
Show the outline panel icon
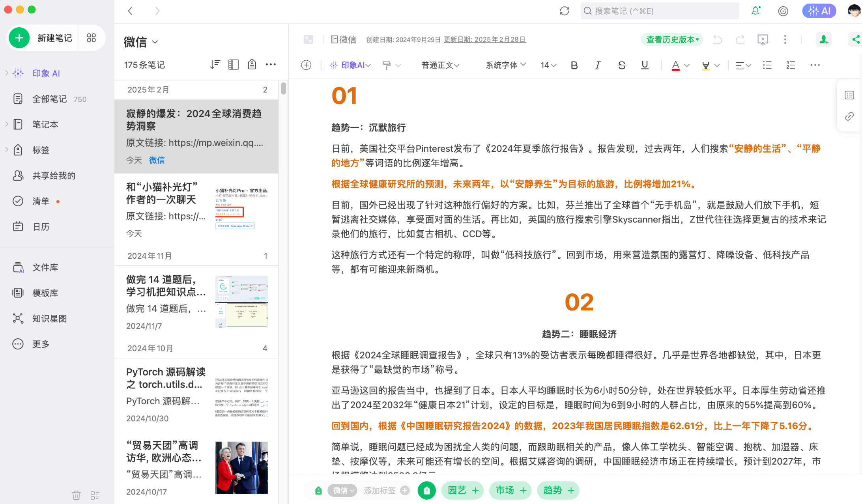click(849, 95)
